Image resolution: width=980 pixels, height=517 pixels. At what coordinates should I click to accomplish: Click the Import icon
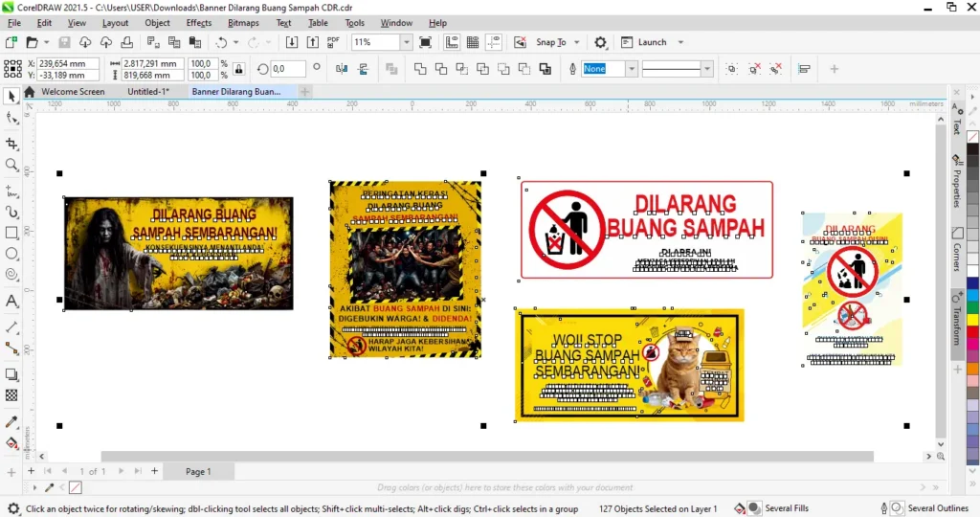(291, 42)
